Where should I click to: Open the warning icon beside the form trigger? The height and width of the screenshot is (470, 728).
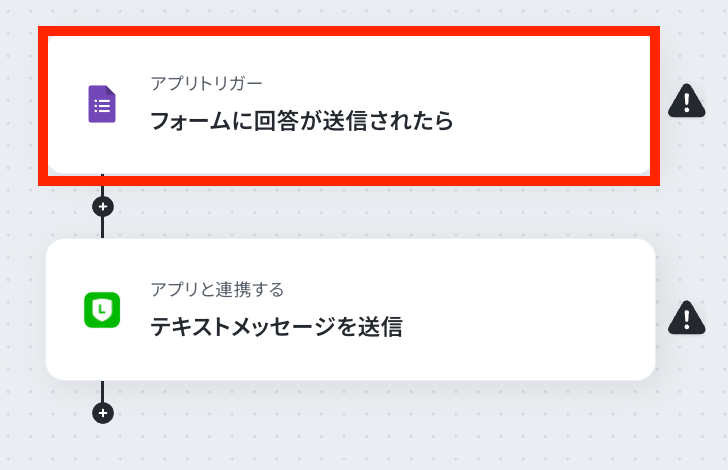click(x=687, y=100)
